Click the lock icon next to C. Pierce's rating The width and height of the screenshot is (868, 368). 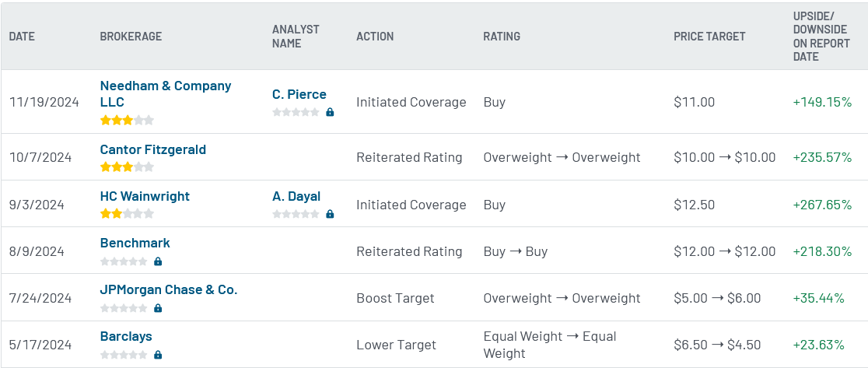330,112
